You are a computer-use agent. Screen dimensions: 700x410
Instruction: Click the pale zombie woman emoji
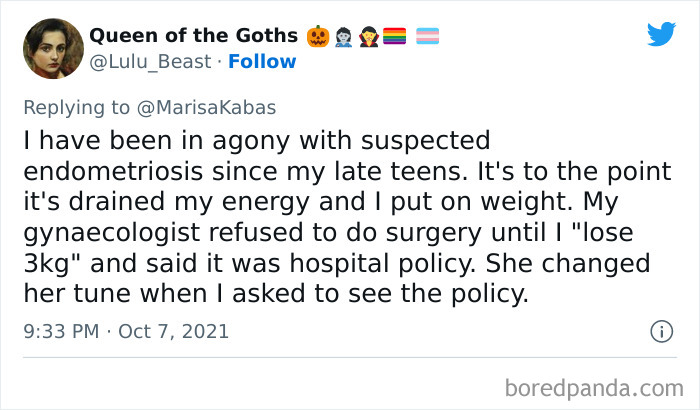point(344,36)
